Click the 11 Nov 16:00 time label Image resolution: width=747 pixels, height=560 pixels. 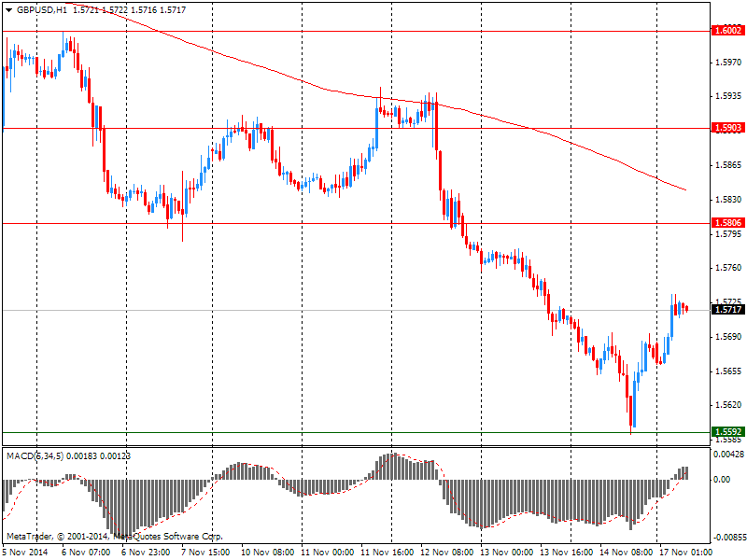point(388,553)
